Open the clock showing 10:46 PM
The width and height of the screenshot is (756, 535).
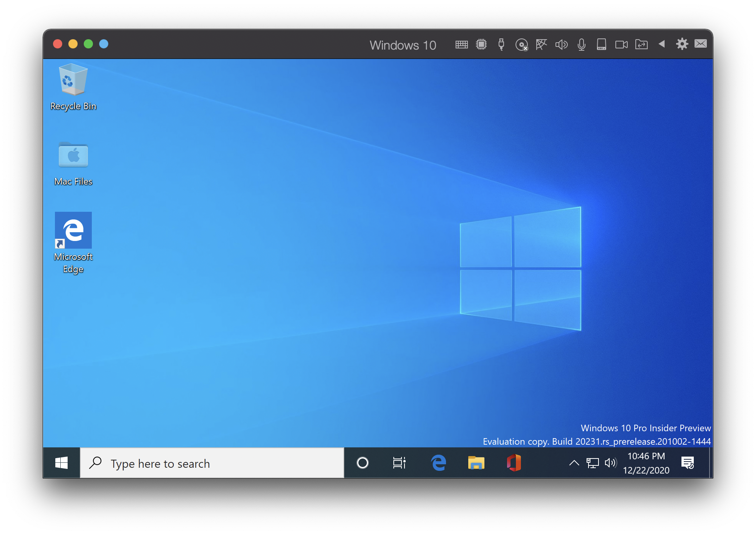(647, 463)
